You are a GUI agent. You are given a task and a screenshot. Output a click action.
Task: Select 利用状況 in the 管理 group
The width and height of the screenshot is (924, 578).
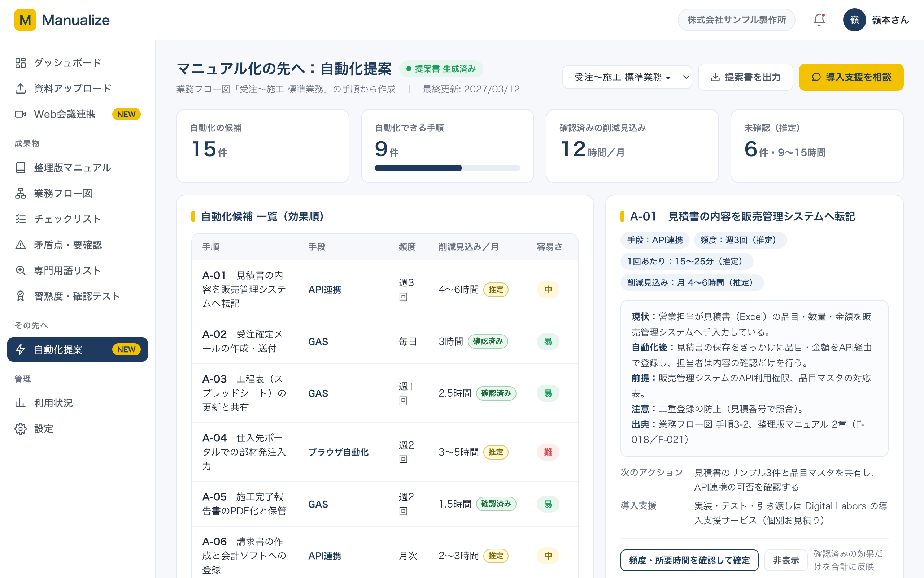[x=78, y=403]
